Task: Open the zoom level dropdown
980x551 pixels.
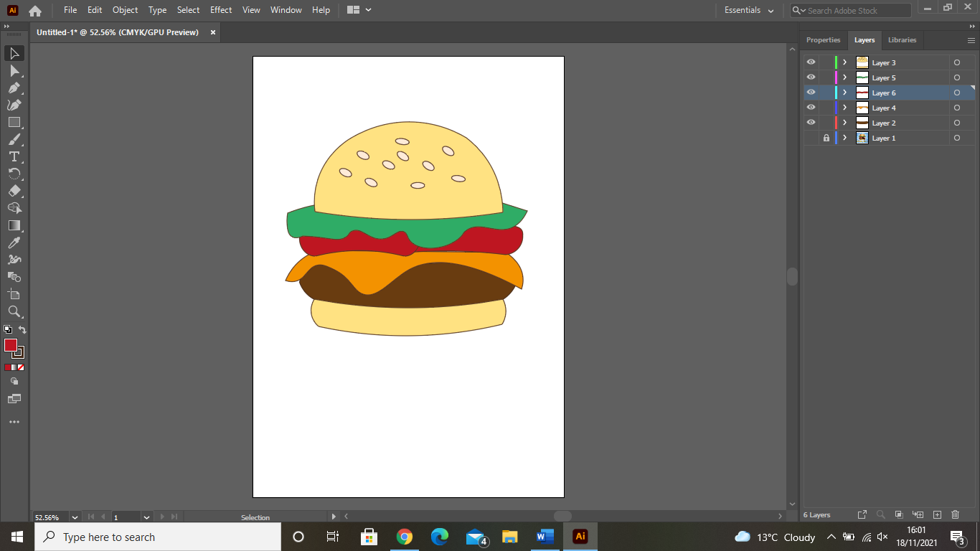Action: click(x=75, y=517)
